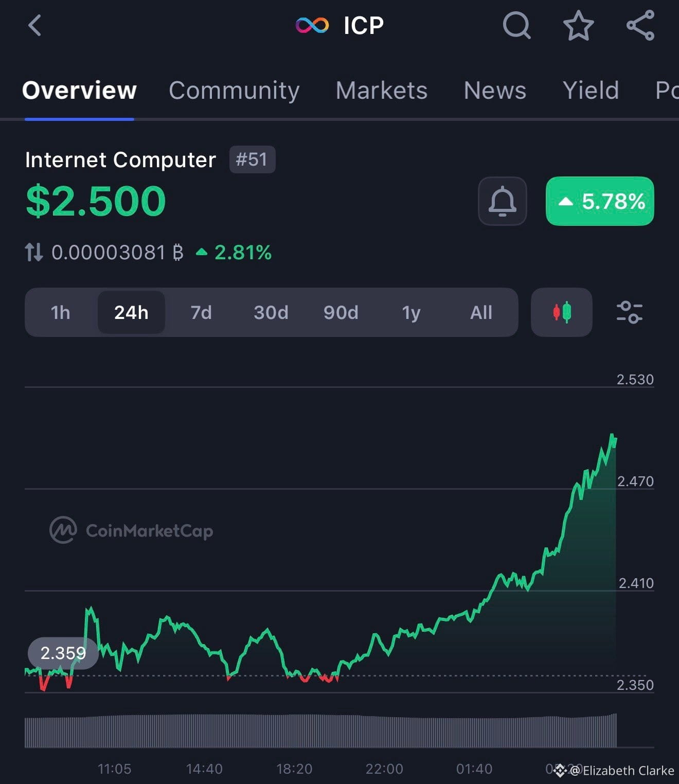
Task: Tap the 2.350 axis label
Action: point(635,685)
